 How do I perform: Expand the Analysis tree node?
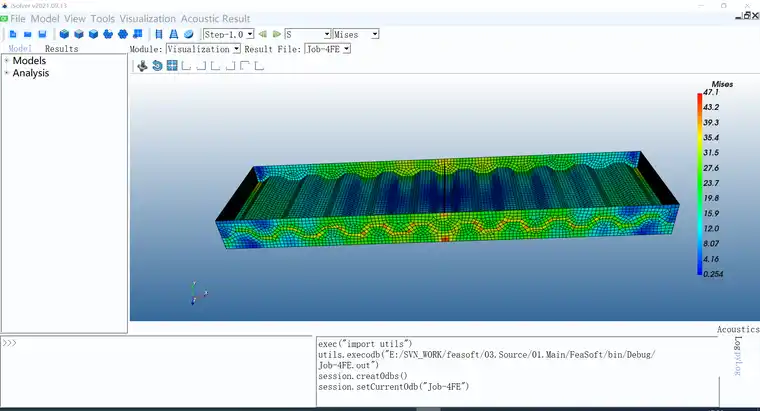point(7,73)
